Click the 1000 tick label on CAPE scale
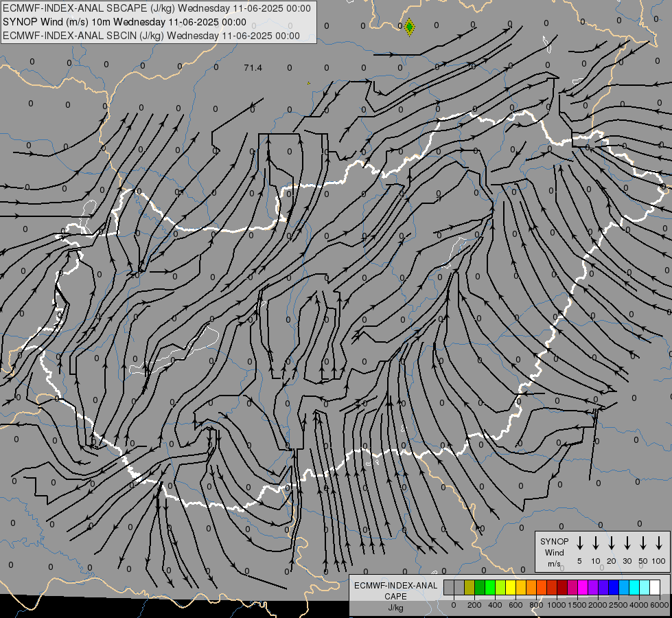The height and width of the screenshot is (618, 672). click(x=556, y=605)
